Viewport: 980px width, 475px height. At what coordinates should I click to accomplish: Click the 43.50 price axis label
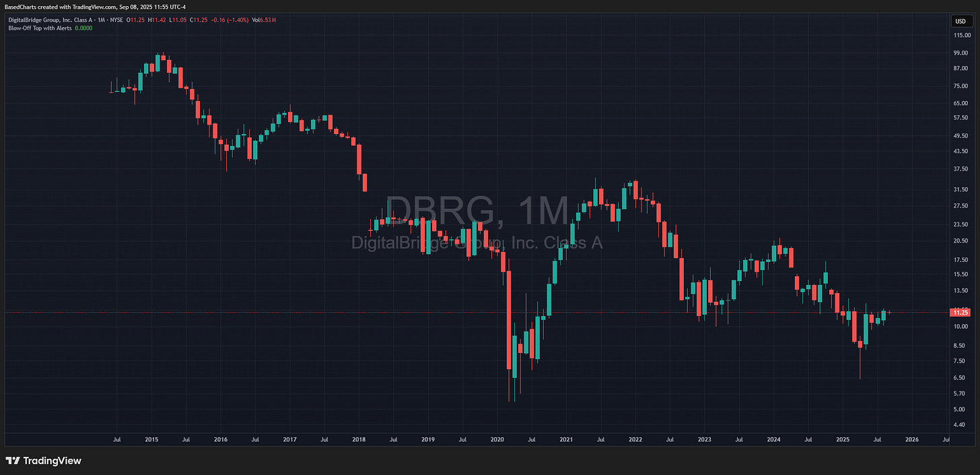tap(961, 151)
